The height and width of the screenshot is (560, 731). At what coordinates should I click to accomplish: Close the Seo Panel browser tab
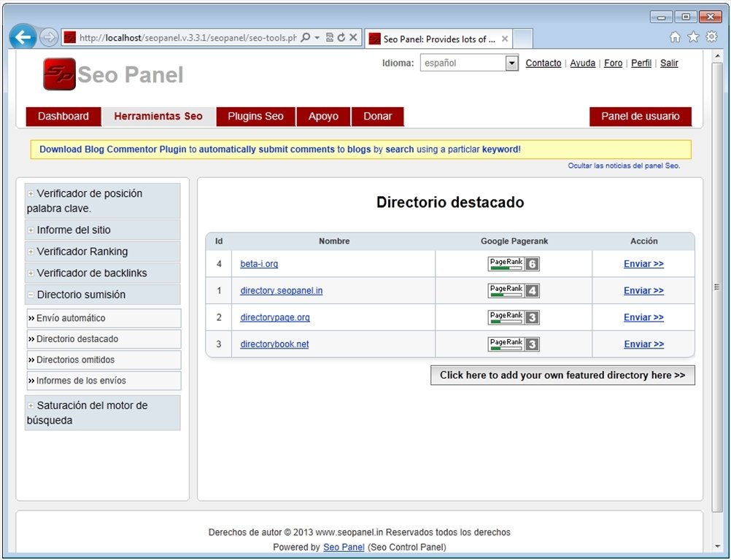(x=504, y=39)
